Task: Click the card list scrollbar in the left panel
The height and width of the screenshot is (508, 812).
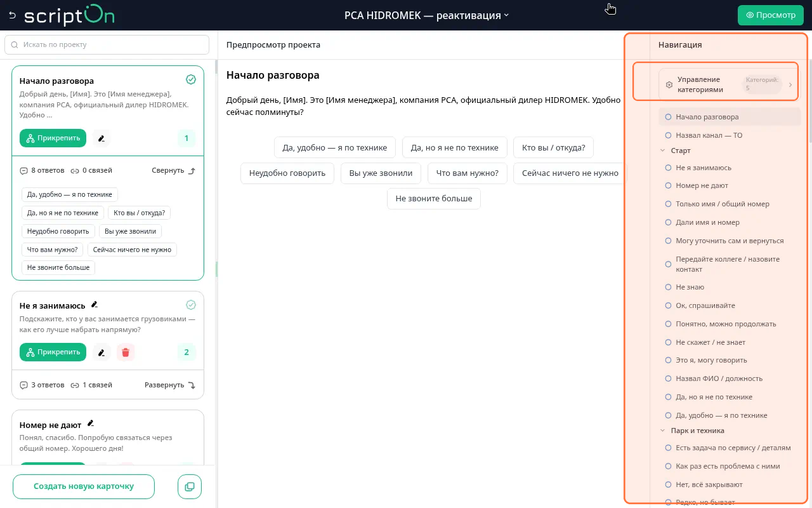Action: pyautogui.click(x=216, y=68)
